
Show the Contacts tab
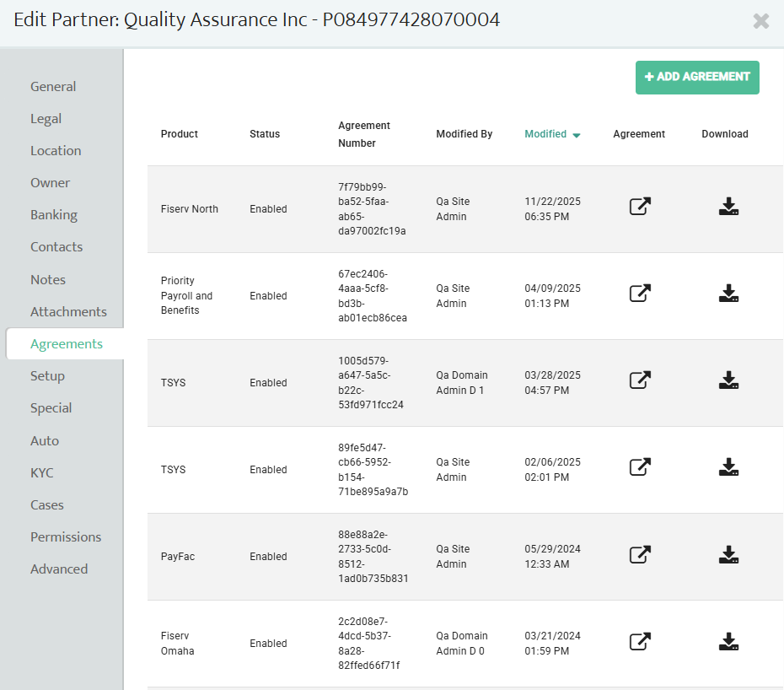[x=56, y=246]
